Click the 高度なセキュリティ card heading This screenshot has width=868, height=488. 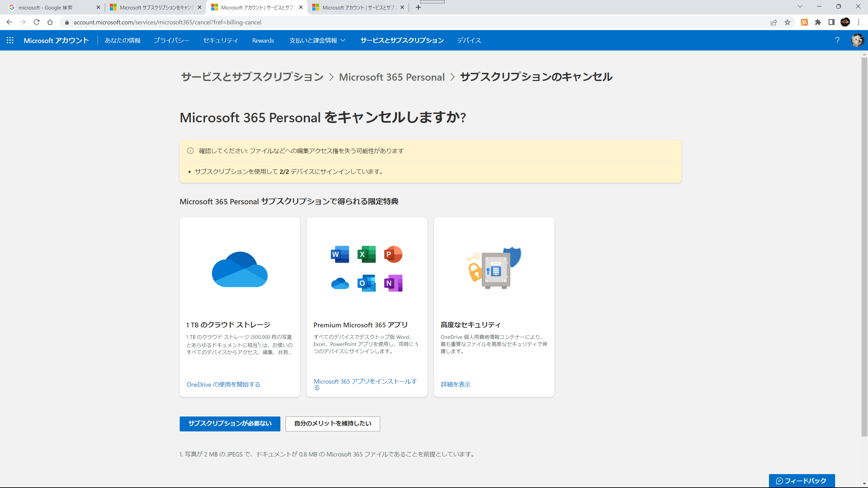coord(471,325)
